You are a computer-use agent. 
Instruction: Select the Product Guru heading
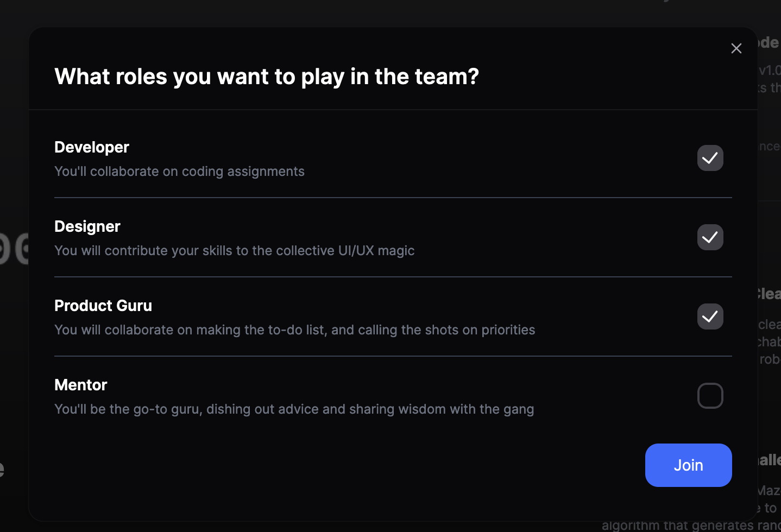point(103,306)
